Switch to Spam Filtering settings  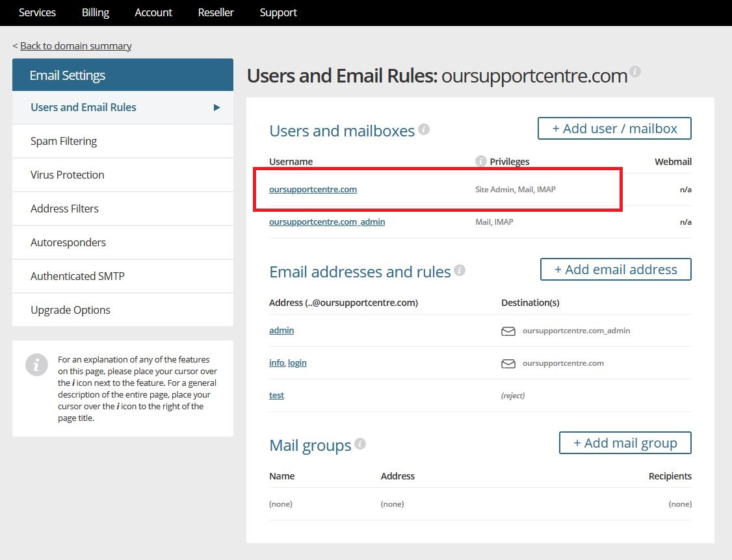63,140
